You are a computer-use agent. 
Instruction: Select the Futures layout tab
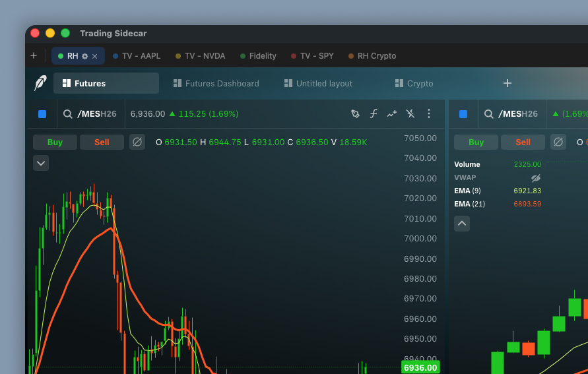(106, 83)
